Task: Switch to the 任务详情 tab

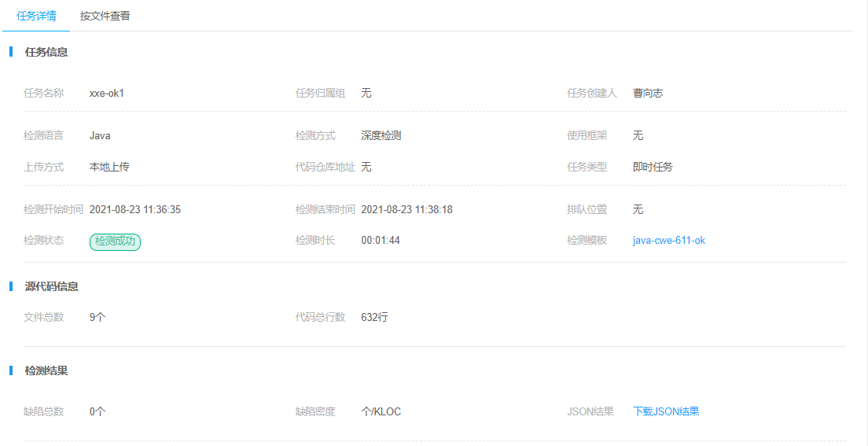Action: [36, 16]
